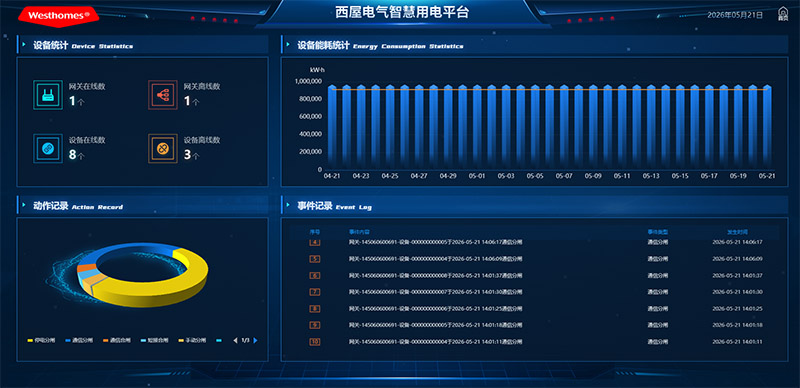Click the event type column header
Image resolution: width=800 pixels, height=388 pixels.
[x=658, y=232]
